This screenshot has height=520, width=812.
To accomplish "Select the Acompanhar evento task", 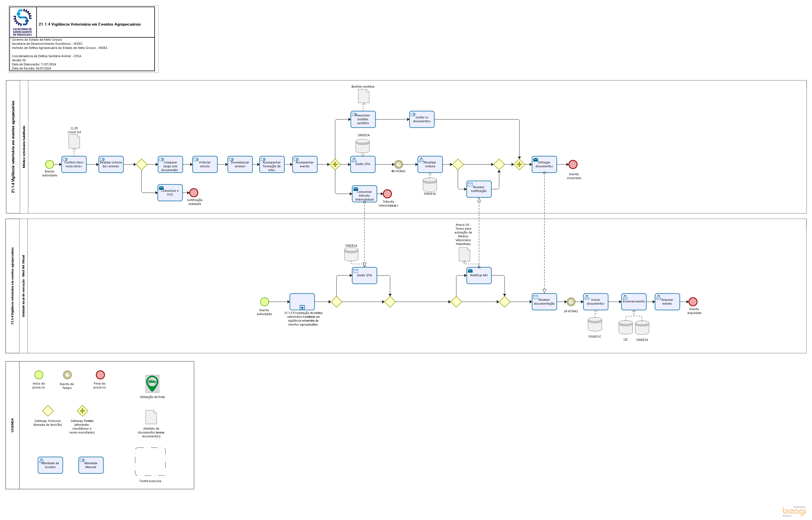I will [305, 165].
